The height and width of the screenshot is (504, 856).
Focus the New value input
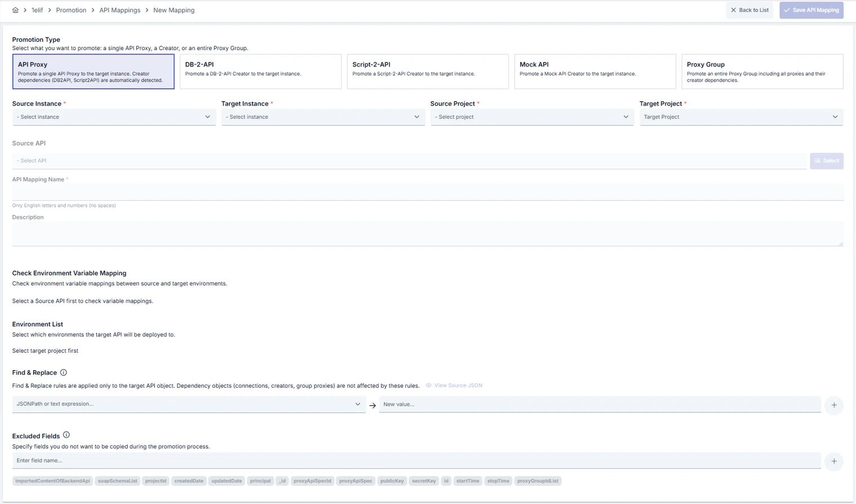[600, 404]
